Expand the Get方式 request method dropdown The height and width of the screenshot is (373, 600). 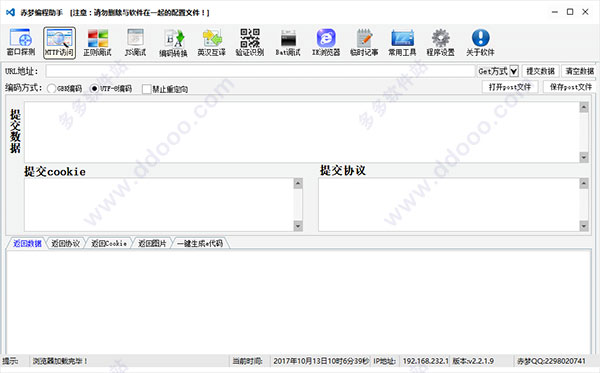pos(514,71)
